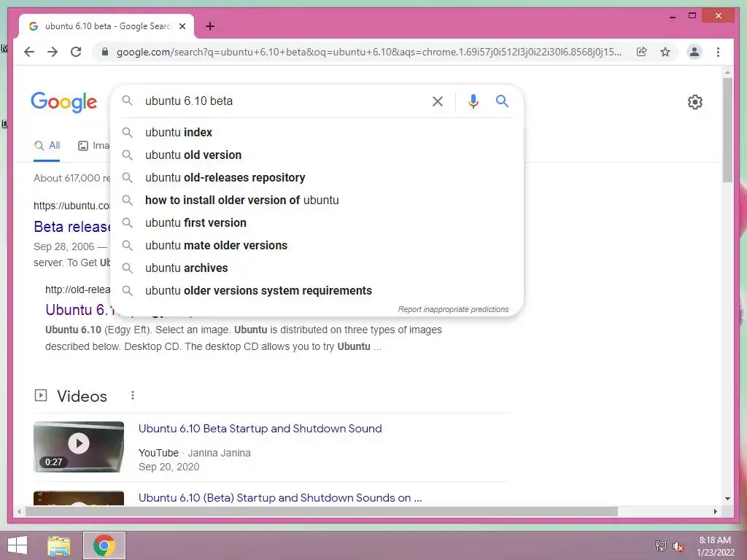Viewport: 747px width, 560px height.
Task: Open Google quick settings gear
Action: 694,101
